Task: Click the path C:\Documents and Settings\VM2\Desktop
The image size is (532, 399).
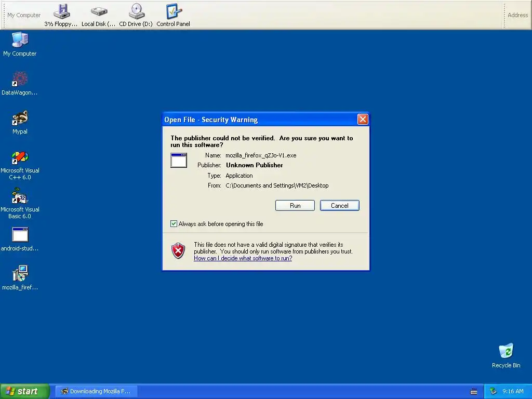Action: click(x=277, y=185)
